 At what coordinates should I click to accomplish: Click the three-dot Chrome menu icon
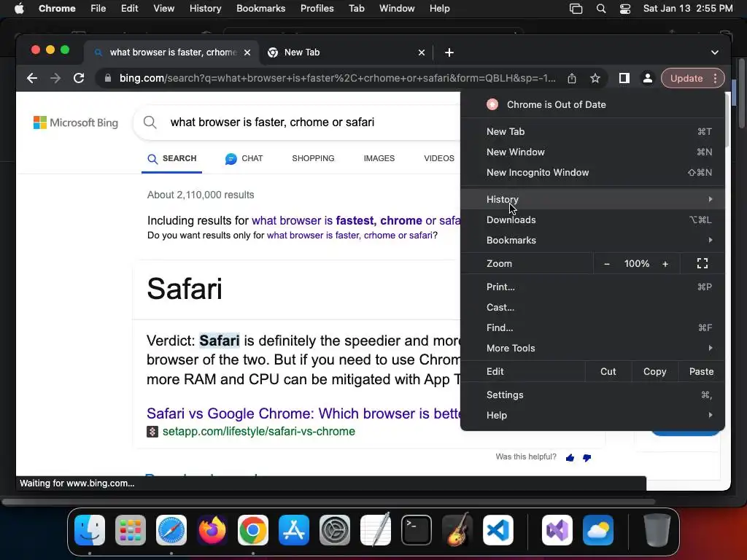715,78
